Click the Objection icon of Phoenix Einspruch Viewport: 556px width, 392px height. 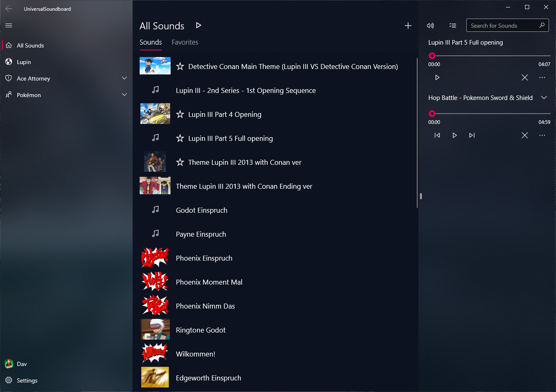click(155, 257)
